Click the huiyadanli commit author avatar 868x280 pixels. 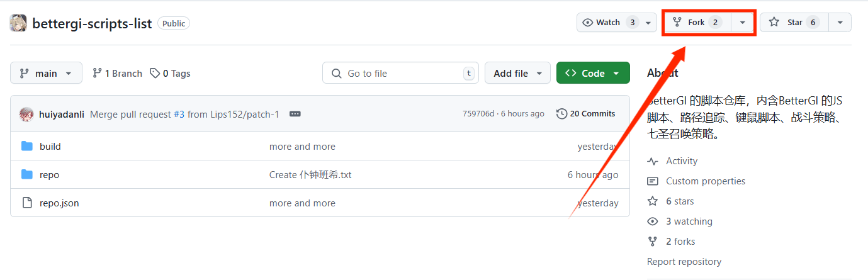(x=26, y=114)
